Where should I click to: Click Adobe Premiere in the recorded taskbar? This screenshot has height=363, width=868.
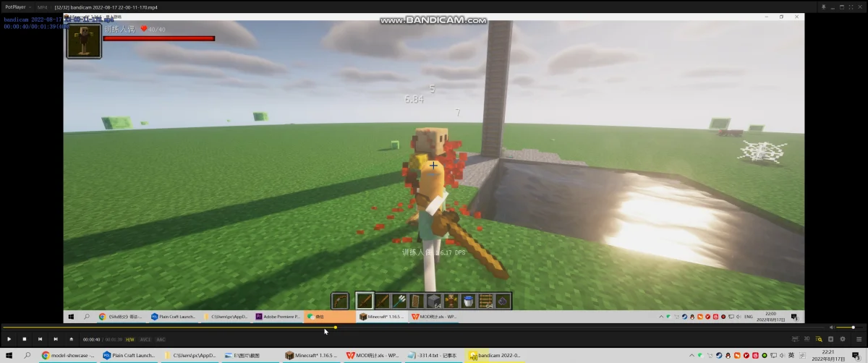(278, 317)
